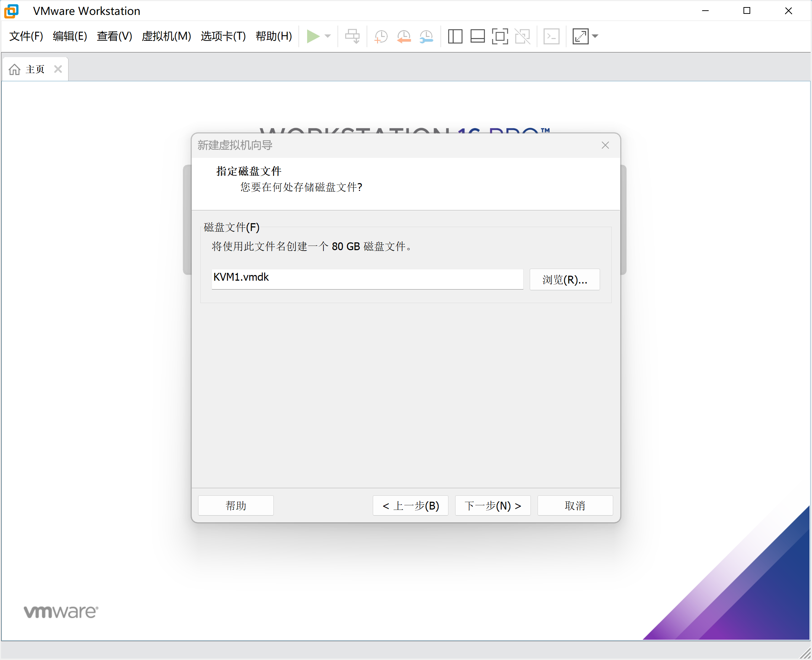This screenshot has height=660, width=812.
Task: Click the home icon on the 主页 tab
Action: [x=15, y=70]
